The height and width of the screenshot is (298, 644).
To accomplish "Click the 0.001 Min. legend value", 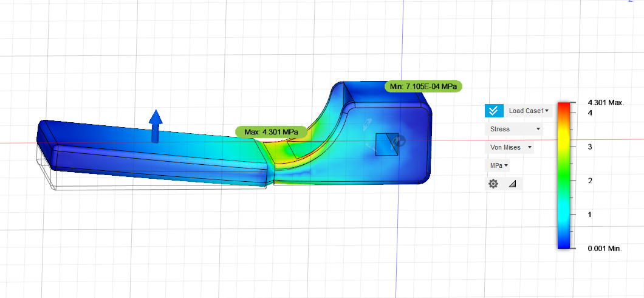I will point(605,248).
